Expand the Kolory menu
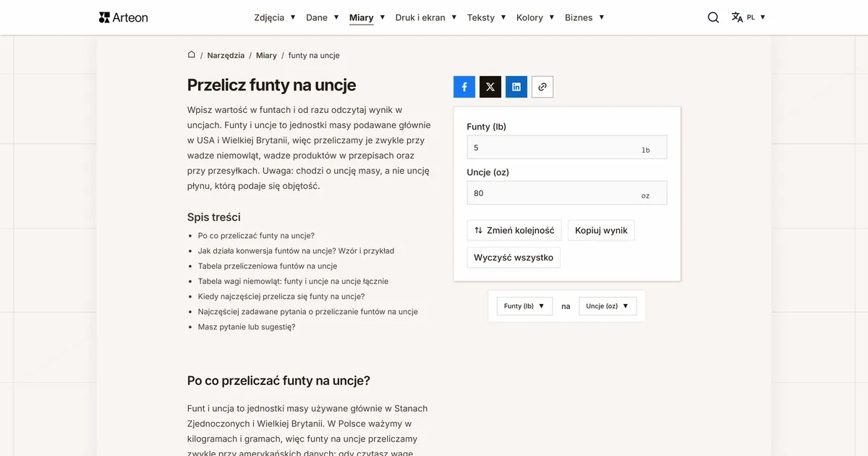 point(535,17)
